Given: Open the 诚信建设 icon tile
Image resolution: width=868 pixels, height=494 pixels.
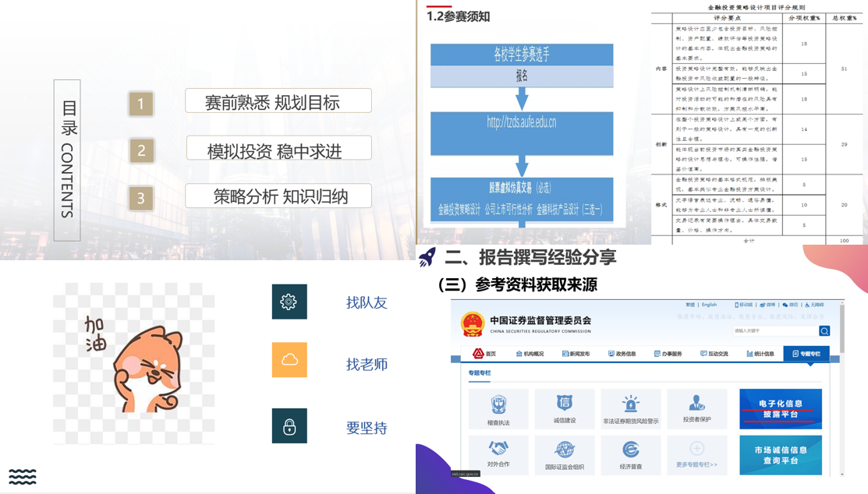Looking at the screenshot, I should (x=565, y=408).
